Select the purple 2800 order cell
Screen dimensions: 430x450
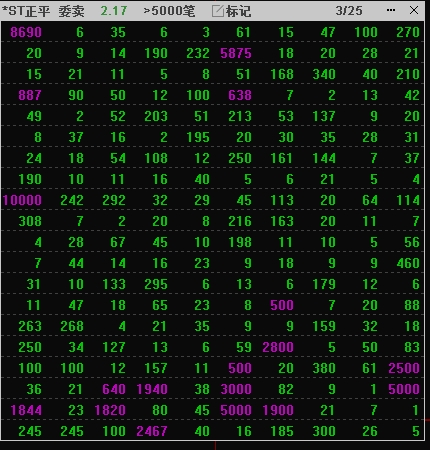[x=278, y=347]
